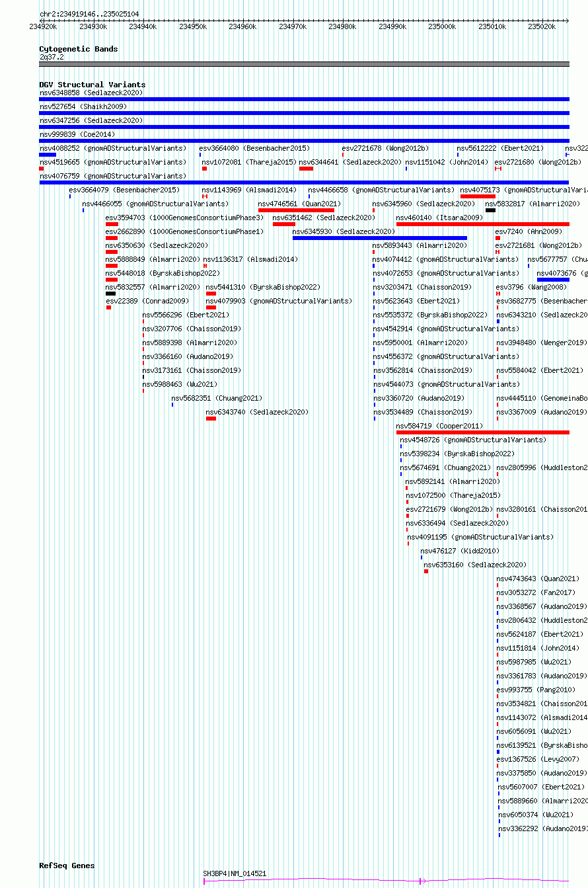Click nsv5682351 (Chuang2021) label

(217, 398)
